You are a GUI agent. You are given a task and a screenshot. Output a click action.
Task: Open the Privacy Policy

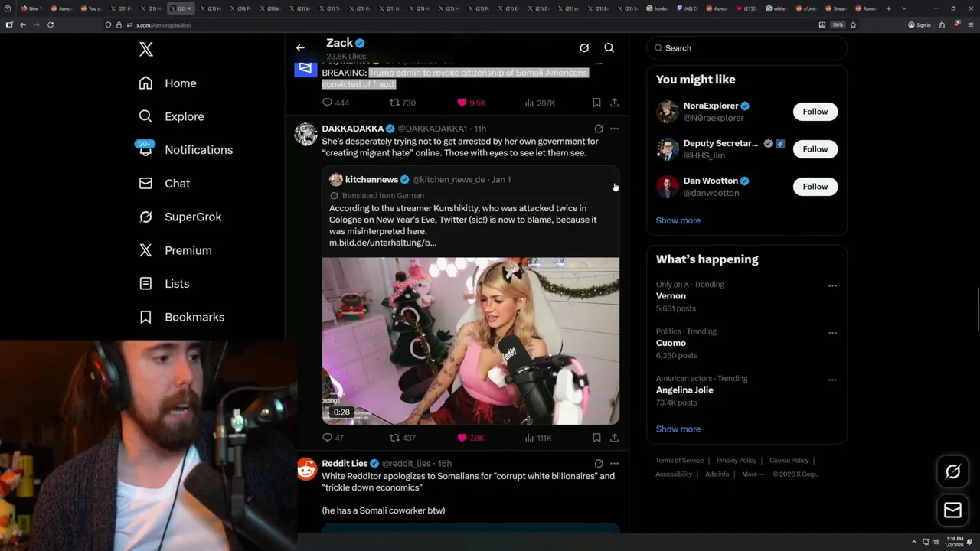(736, 461)
